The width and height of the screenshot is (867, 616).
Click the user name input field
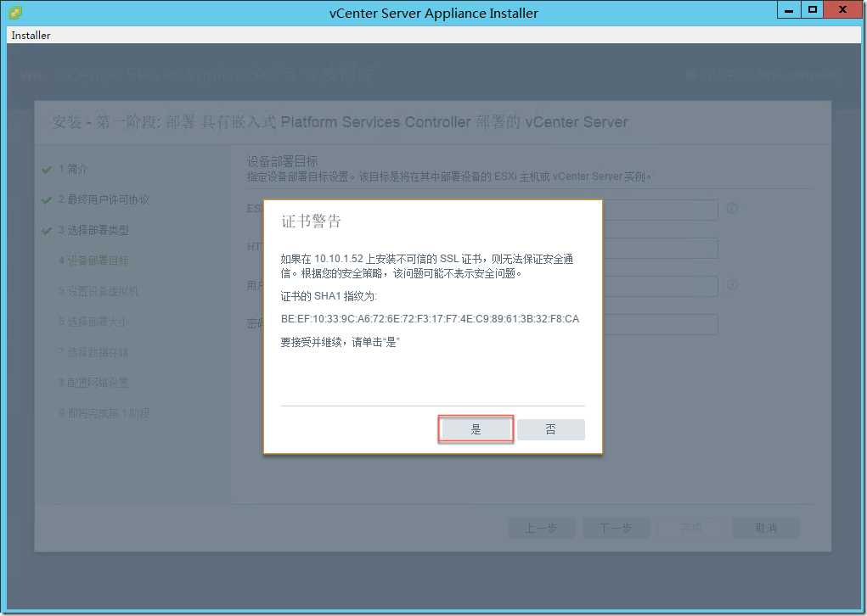point(660,286)
